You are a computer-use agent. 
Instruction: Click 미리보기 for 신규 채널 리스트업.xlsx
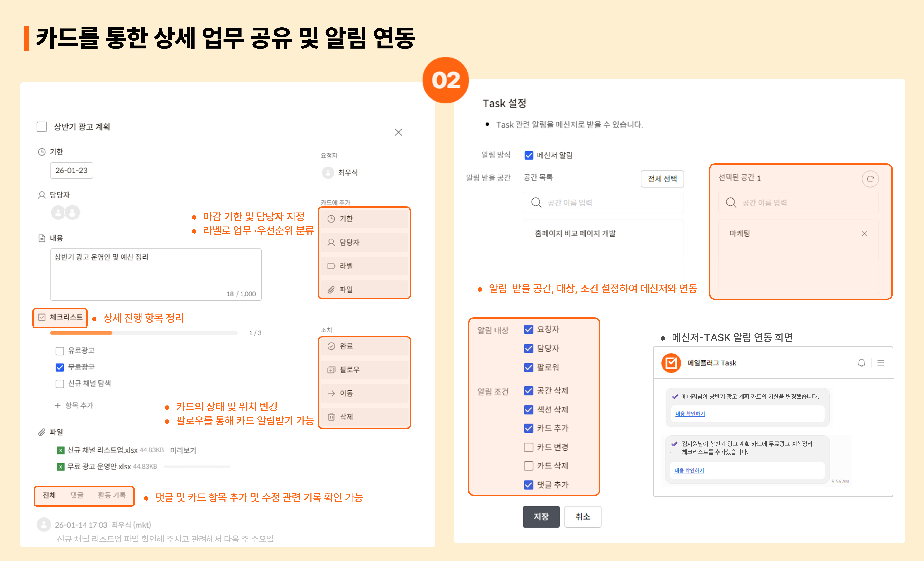183,450
